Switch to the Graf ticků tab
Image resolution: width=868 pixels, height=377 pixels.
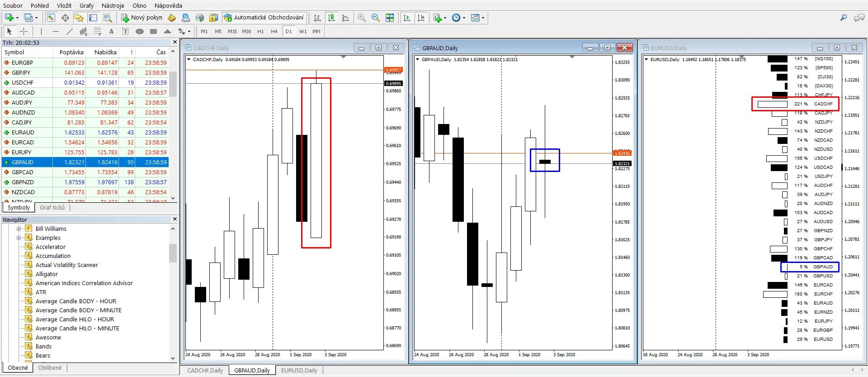[x=52, y=207]
